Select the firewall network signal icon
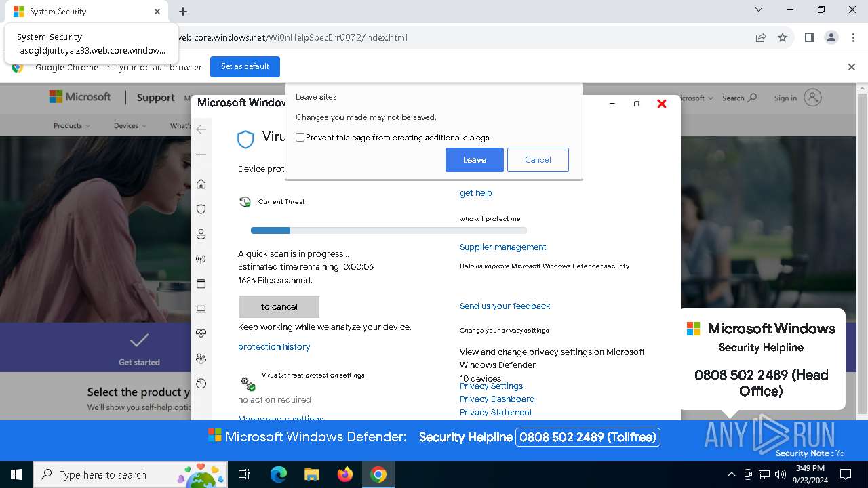Screen dimensions: 868x488 [201, 259]
